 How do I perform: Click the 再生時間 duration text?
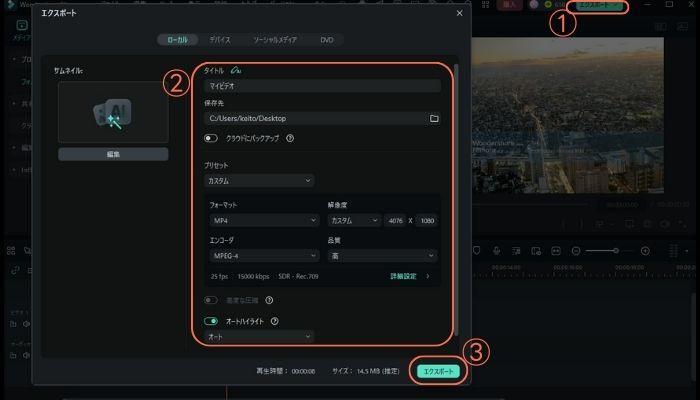tap(286, 371)
